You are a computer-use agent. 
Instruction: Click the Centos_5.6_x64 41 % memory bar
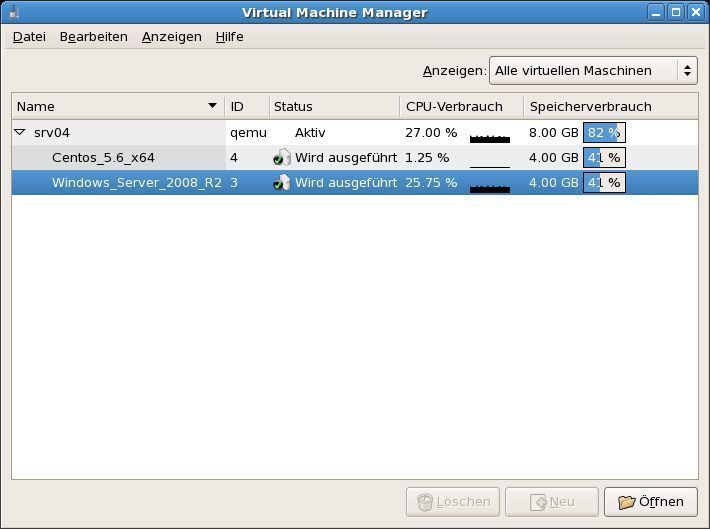point(604,158)
